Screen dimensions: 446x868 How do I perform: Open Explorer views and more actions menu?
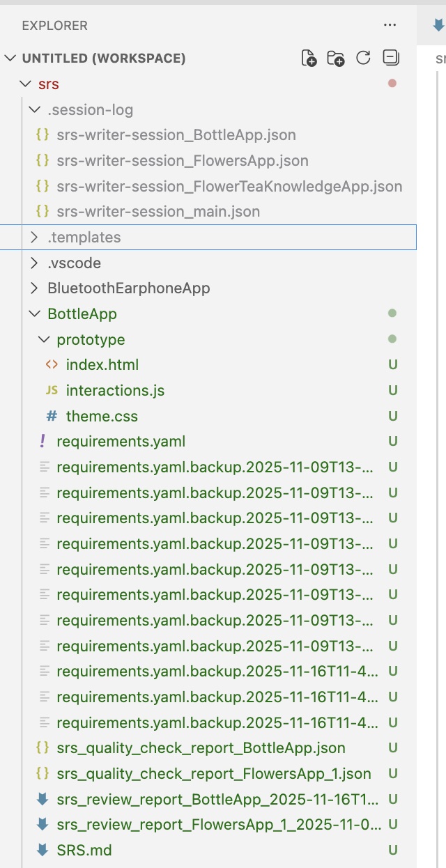pyautogui.click(x=390, y=26)
